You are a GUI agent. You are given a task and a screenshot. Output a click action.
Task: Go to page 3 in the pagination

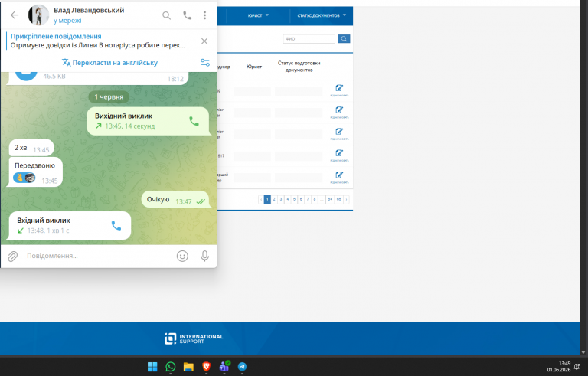point(281,199)
